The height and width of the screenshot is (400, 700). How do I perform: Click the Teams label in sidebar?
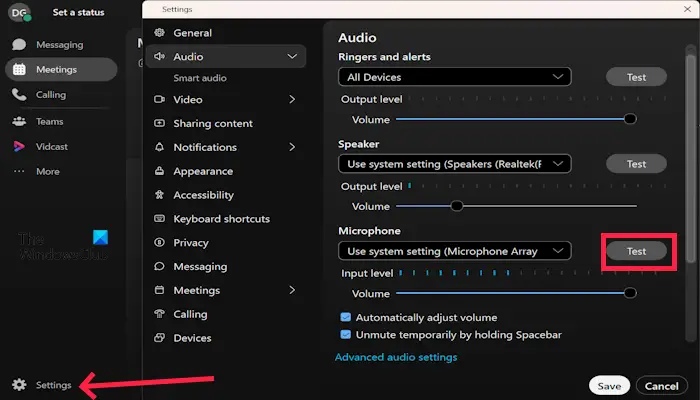click(50, 121)
